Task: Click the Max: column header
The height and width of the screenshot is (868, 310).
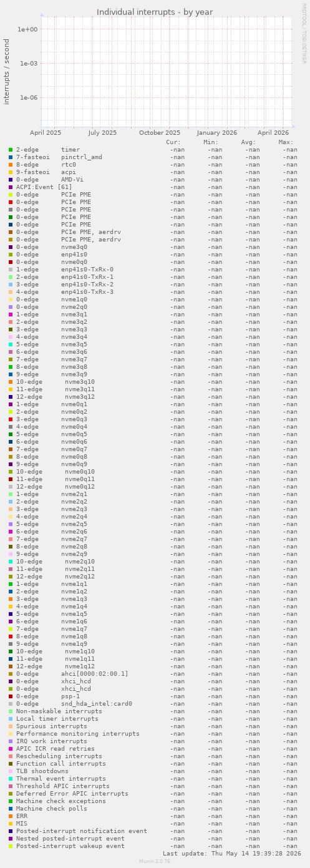Action: tap(286, 142)
